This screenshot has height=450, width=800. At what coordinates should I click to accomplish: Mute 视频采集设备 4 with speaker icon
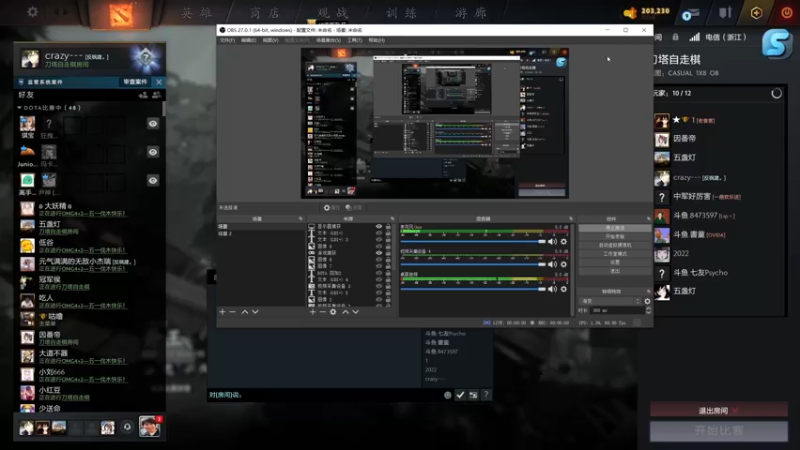[x=553, y=264]
